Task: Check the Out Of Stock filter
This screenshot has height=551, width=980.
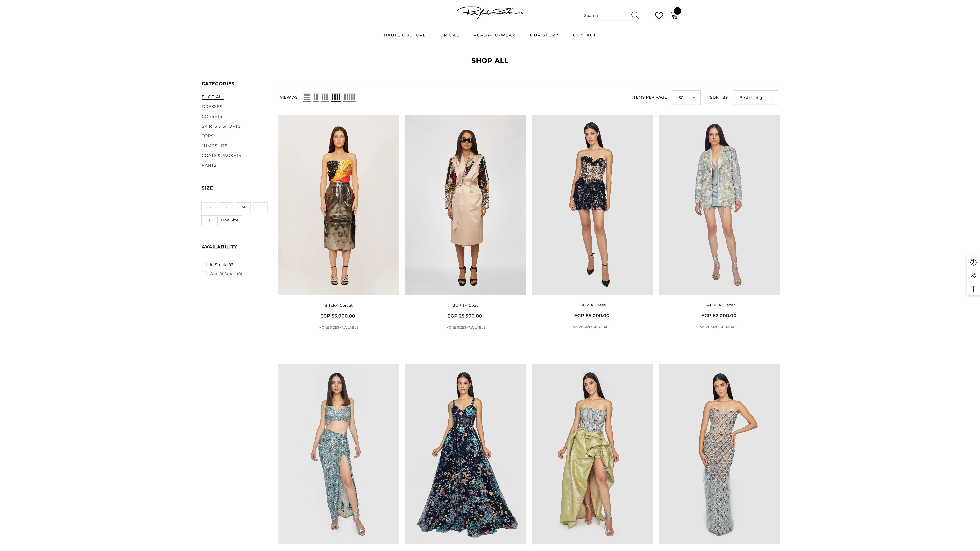Action: click(x=204, y=273)
